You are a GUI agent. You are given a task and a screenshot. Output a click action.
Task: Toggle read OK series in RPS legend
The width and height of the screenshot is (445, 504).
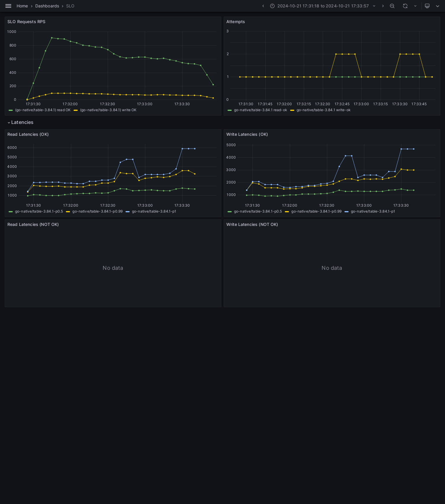43,110
